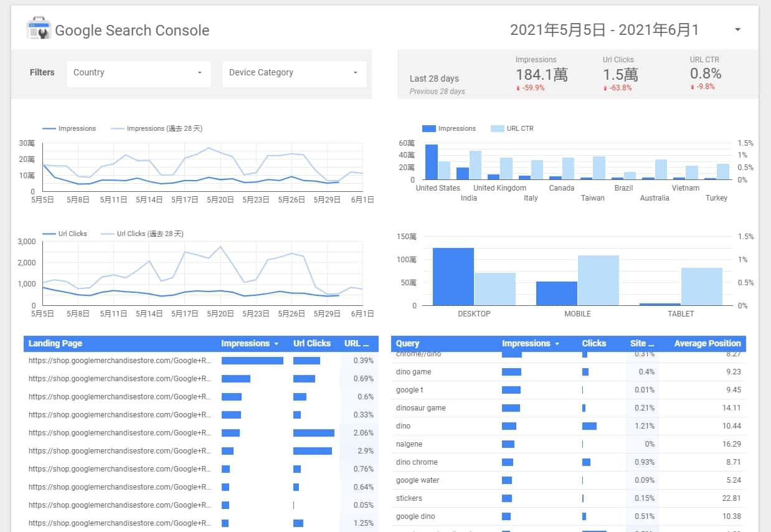The width and height of the screenshot is (771, 532).
Task: Click the Impressions legend swatch of the line chart
Action: (49, 129)
